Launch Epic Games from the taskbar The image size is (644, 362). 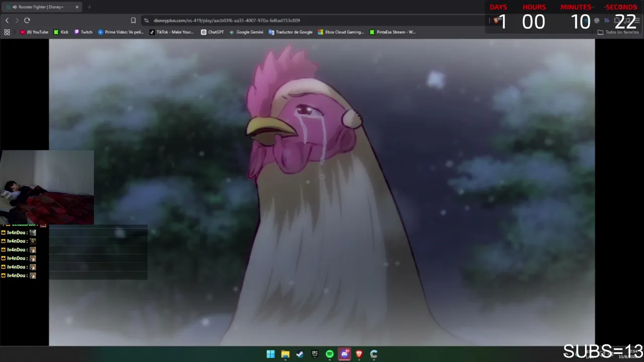pyautogui.click(x=315, y=354)
